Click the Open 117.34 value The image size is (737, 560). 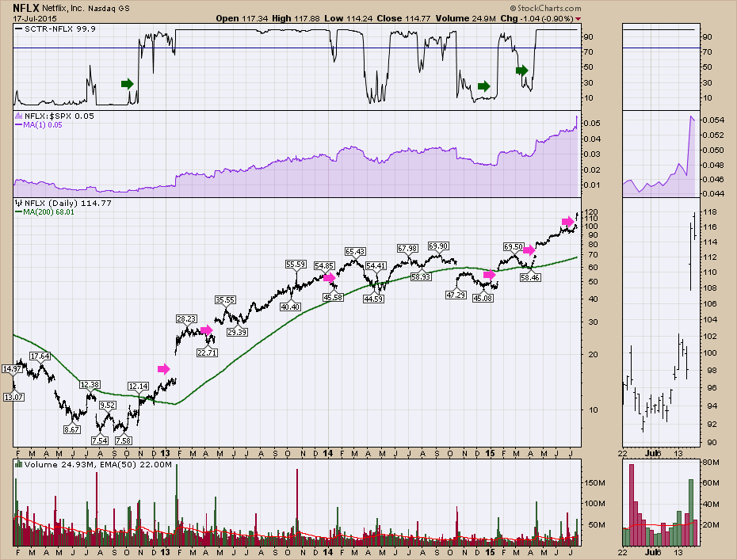tap(242, 19)
